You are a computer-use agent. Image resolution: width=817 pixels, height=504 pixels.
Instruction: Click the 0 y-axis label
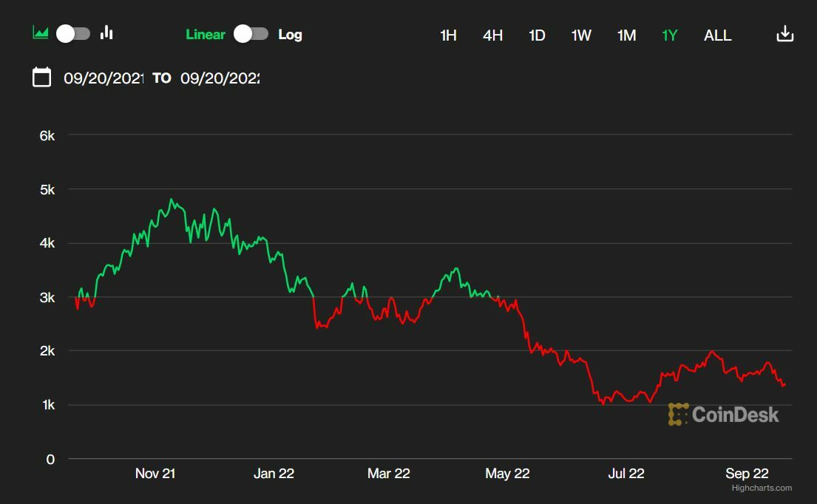(50, 459)
